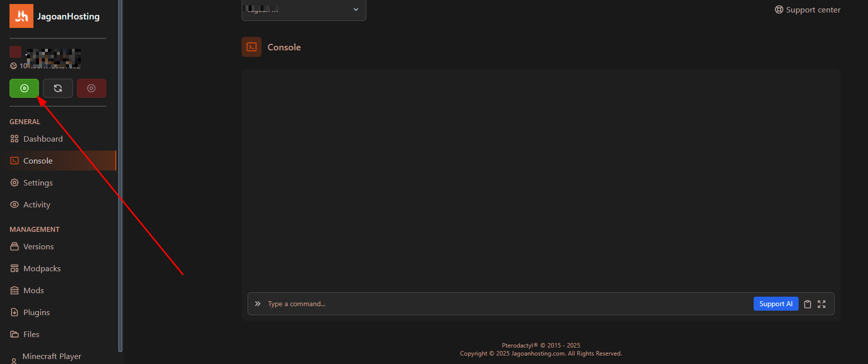Click the orange Console header icon

252,47
